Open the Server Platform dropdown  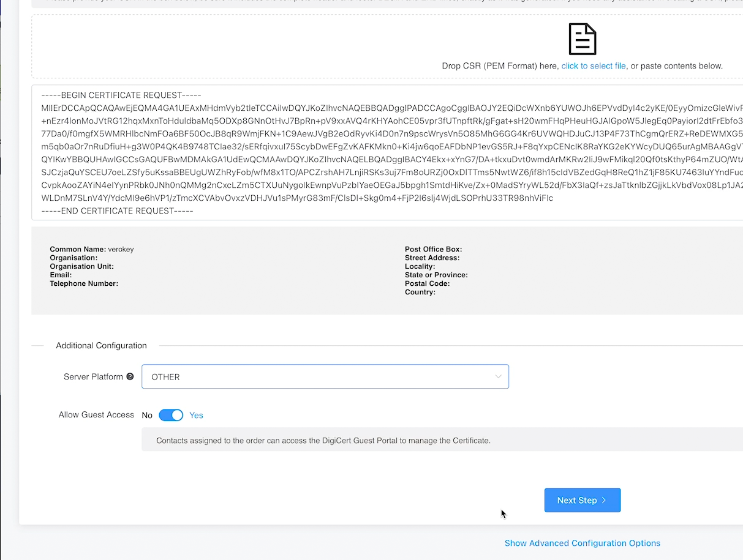point(325,376)
